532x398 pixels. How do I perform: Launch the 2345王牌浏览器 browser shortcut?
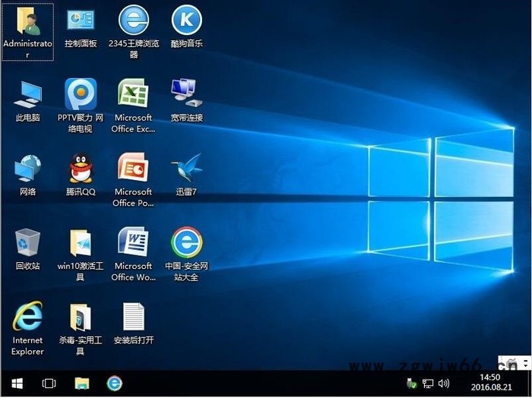click(134, 21)
